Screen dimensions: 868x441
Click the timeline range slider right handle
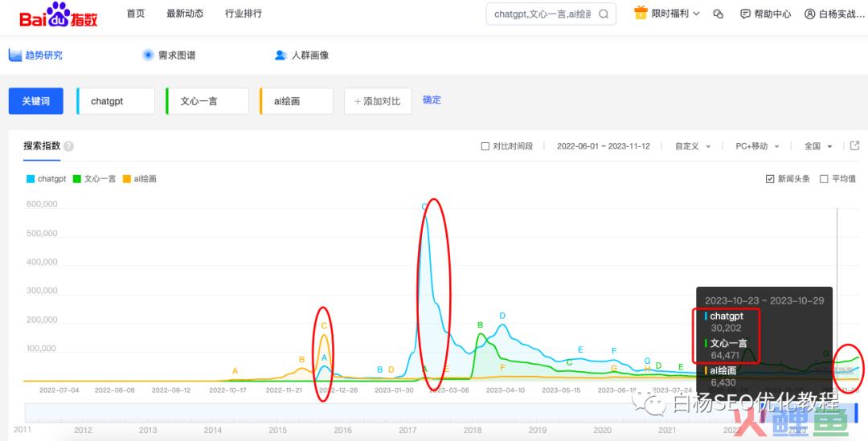coord(856,413)
